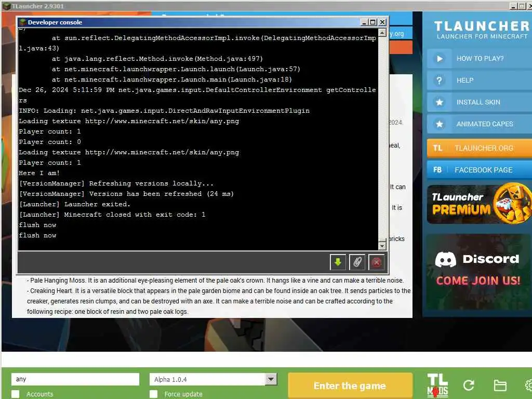Click 'Creaking Heart' news paragraph
532x399 pixels.
click(219, 301)
